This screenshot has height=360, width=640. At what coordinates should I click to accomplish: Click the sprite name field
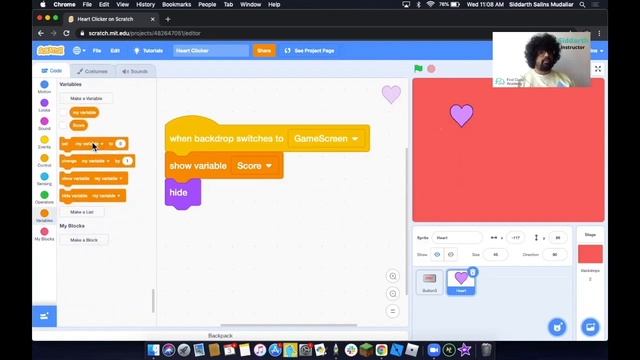(457, 238)
